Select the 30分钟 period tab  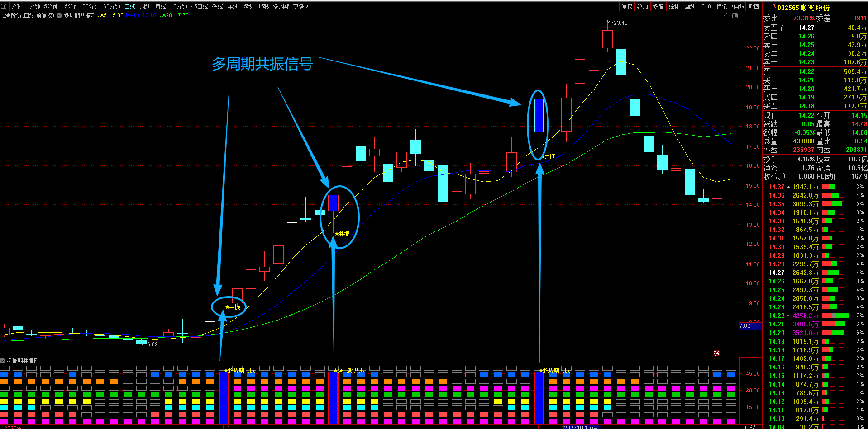[x=91, y=6]
